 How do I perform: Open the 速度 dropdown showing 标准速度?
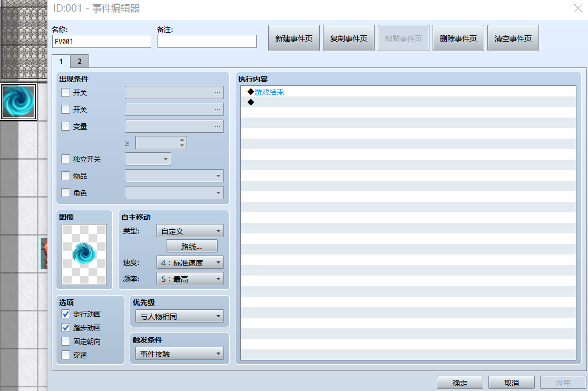click(190, 262)
